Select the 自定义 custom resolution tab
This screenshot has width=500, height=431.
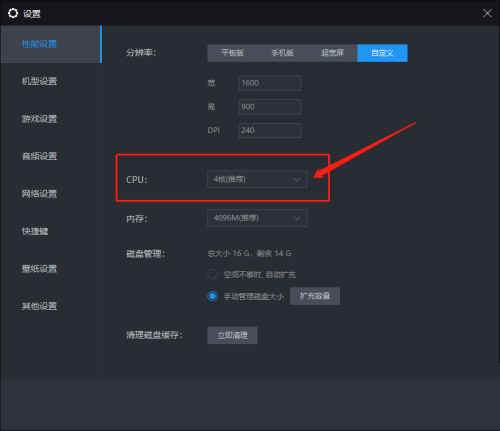(x=382, y=53)
